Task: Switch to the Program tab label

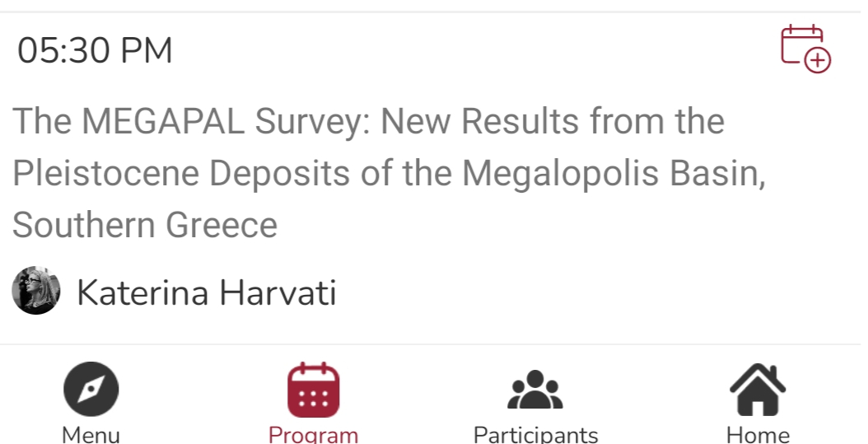Action: click(313, 434)
